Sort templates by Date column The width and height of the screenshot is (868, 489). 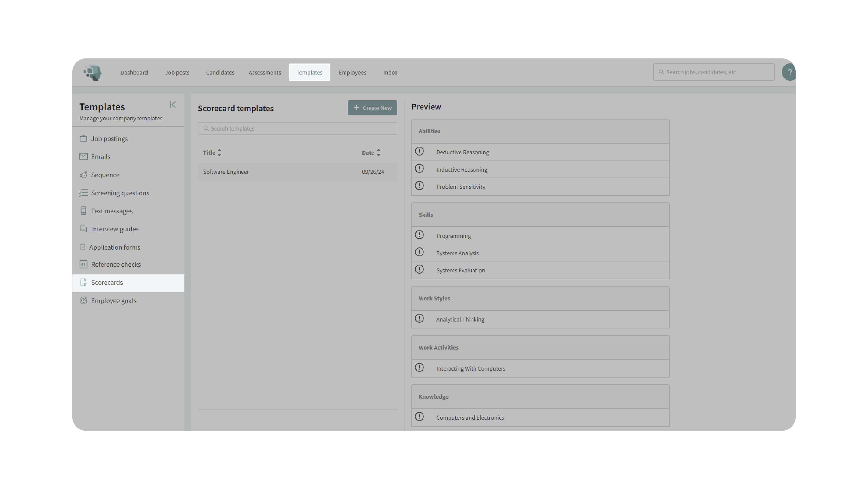(x=371, y=153)
